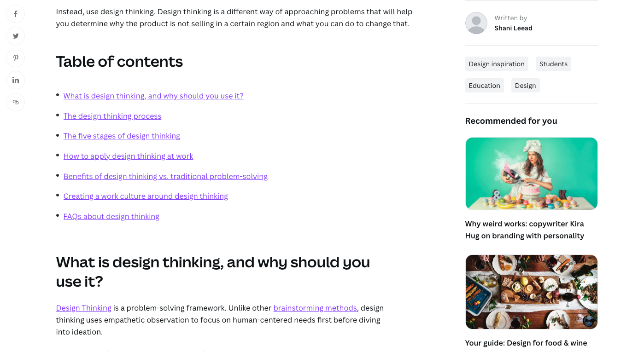Jump to 'The design thinking process' section

(112, 116)
